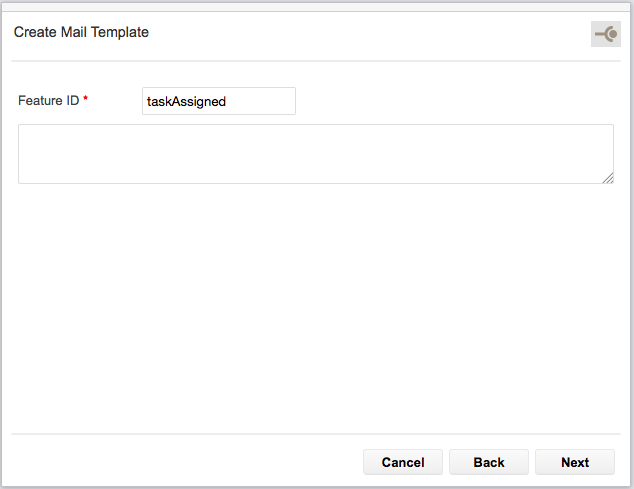This screenshot has height=489, width=634.
Task: Return to the prior page using Back
Action: coord(489,462)
